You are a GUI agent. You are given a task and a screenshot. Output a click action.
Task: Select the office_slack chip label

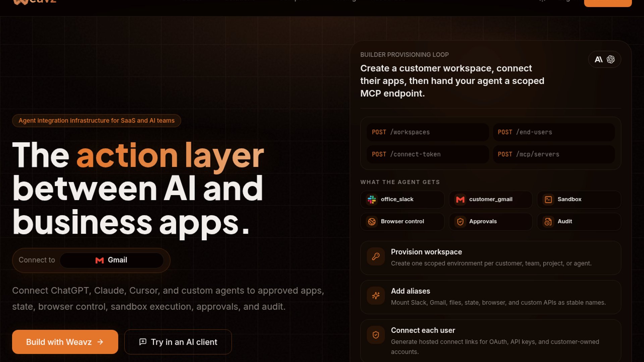[x=397, y=199]
